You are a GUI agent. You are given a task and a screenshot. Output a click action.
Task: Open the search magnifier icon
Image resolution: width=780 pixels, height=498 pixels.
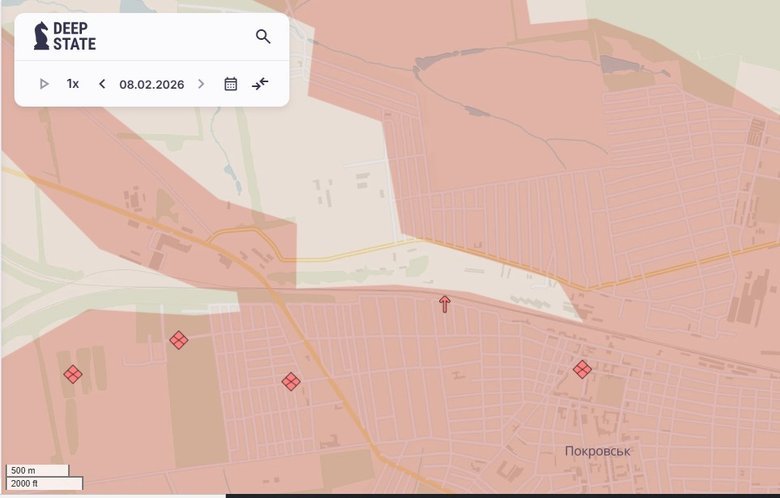pyautogui.click(x=263, y=37)
